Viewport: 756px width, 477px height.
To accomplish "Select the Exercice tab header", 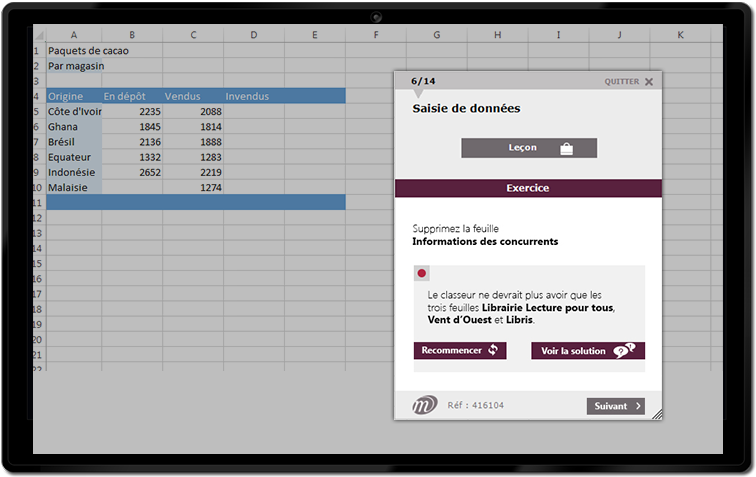I will pyautogui.click(x=528, y=188).
